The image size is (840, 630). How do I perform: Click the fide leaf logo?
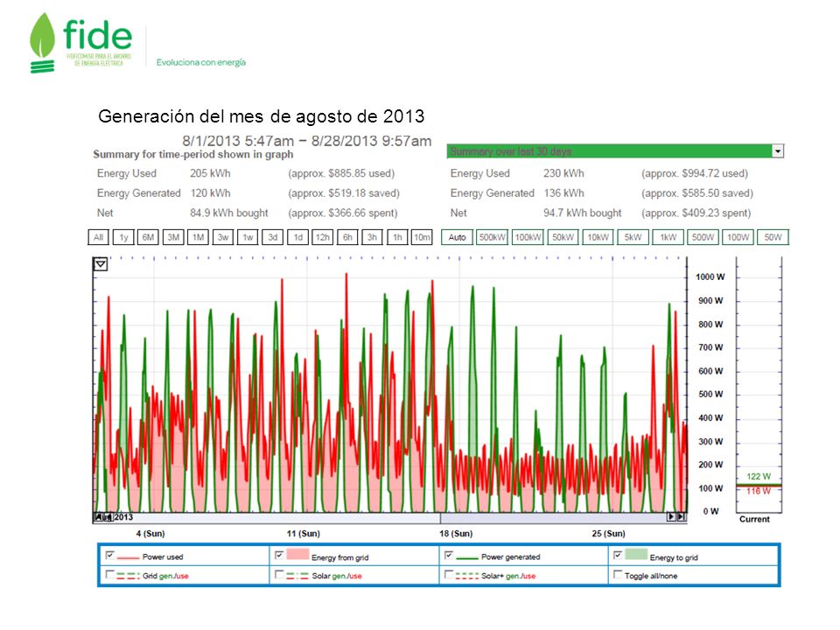point(42,43)
